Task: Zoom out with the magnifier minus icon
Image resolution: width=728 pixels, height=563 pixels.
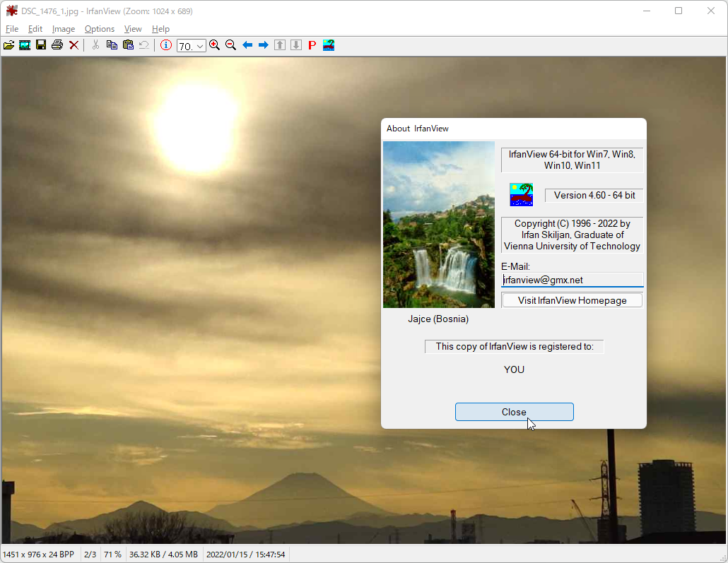Action: pyautogui.click(x=230, y=45)
